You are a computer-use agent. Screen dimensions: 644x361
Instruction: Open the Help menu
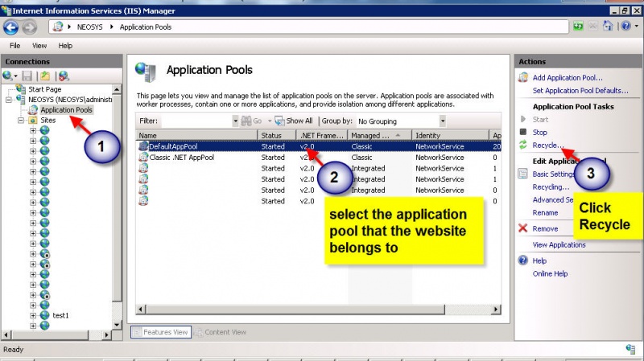point(65,46)
